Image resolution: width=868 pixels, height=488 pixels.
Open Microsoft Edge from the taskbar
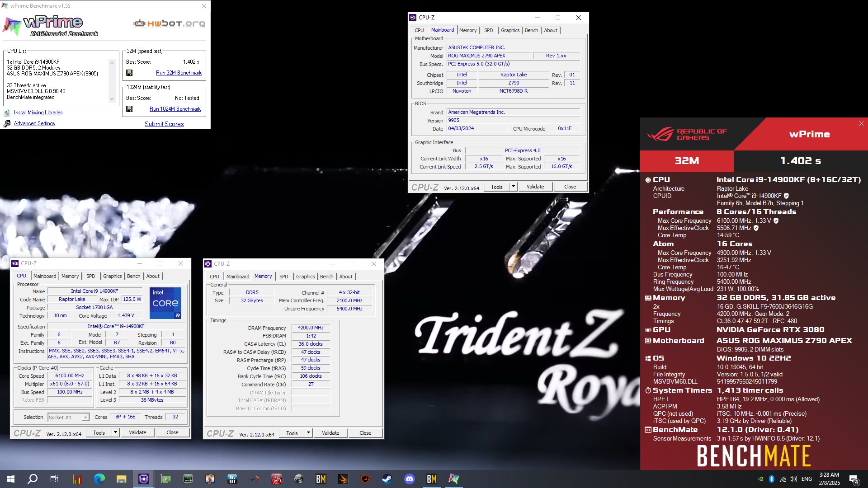click(99, 479)
